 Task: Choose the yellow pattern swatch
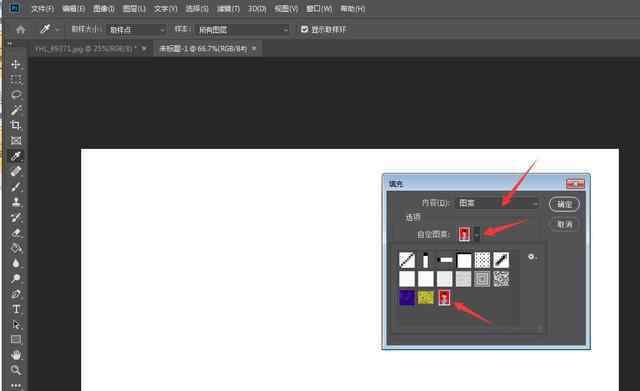coord(426,298)
